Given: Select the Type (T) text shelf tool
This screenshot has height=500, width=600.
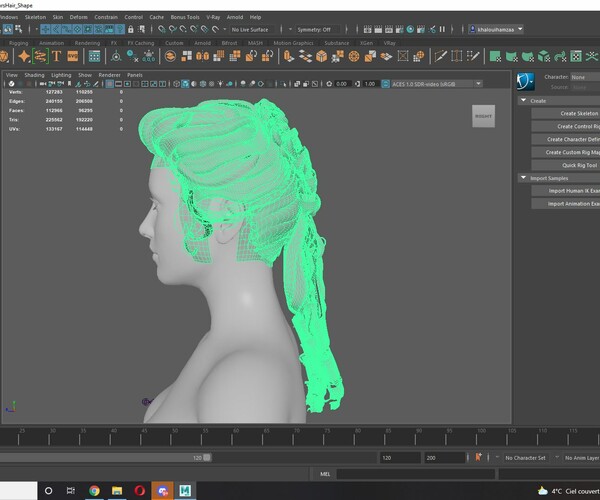Looking at the screenshot, I should [x=56, y=56].
